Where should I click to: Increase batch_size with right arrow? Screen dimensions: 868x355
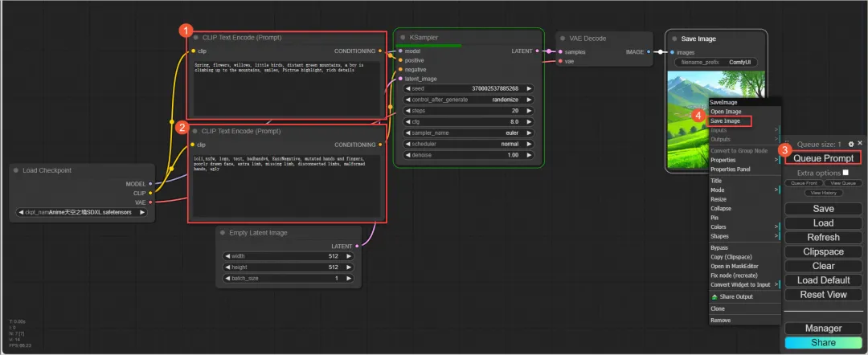pyautogui.click(x=348, y=278)
